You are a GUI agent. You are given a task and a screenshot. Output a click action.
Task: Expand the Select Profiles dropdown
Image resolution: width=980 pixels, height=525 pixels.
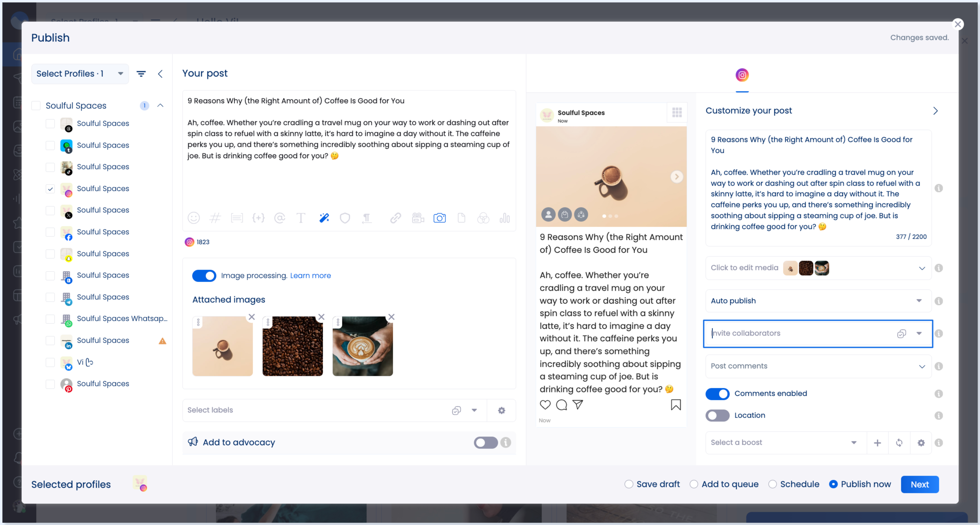coord(79,73)
